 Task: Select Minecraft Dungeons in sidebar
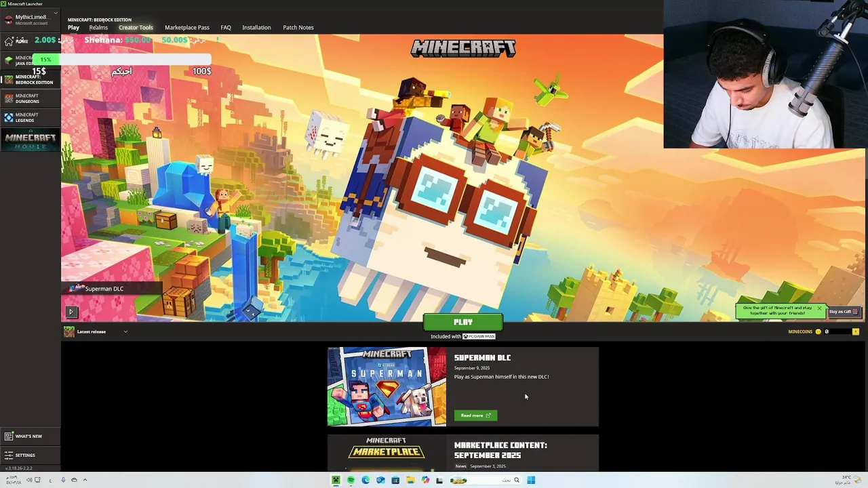pyautogui.click(x=30, y=98)
